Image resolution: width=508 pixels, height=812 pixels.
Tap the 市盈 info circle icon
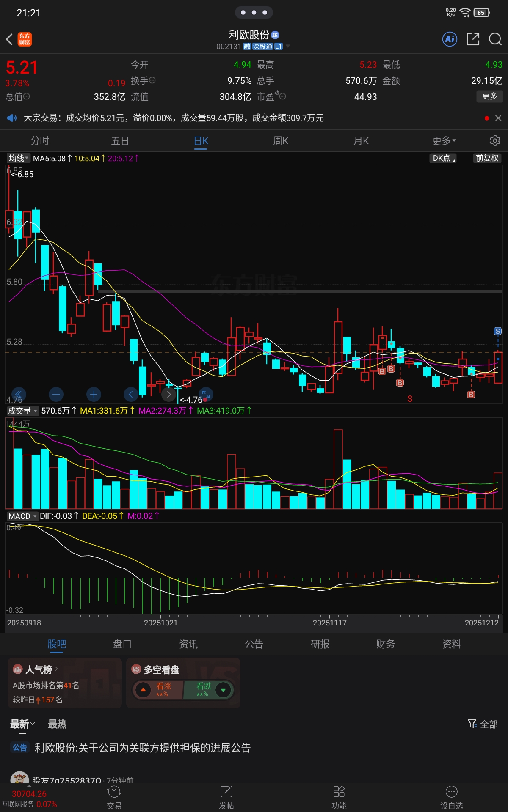[283, 96]
